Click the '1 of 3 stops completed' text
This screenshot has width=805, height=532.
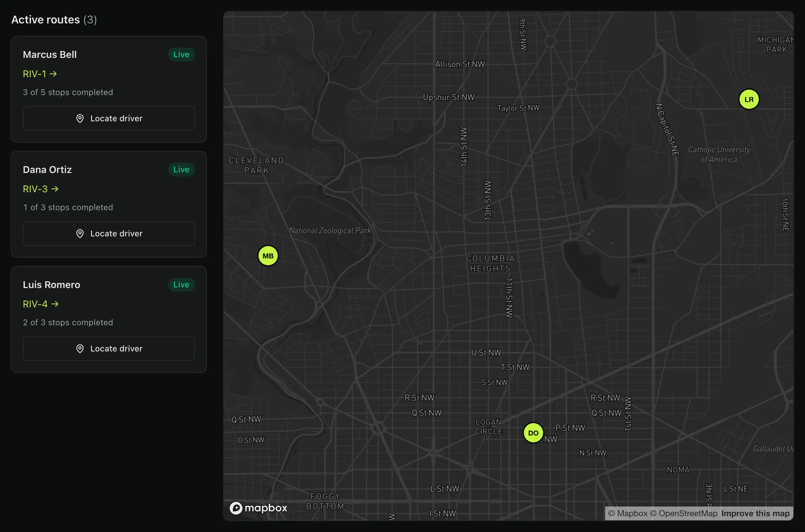pyautogui.click(x=68, y=207)
